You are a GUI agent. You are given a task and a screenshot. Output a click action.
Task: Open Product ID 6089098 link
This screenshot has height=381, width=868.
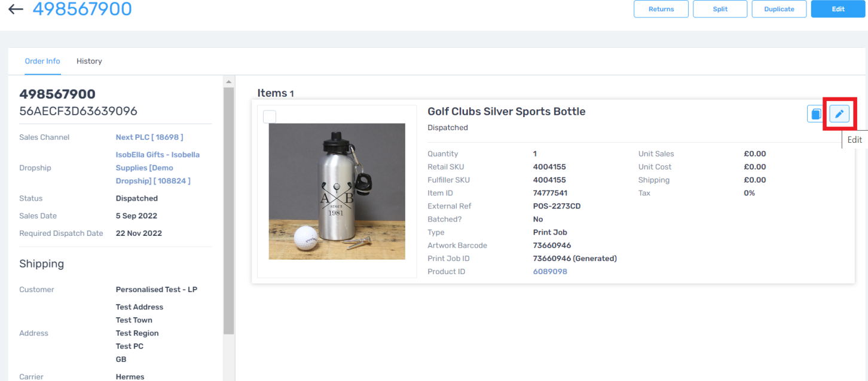[x=550, y=272]
